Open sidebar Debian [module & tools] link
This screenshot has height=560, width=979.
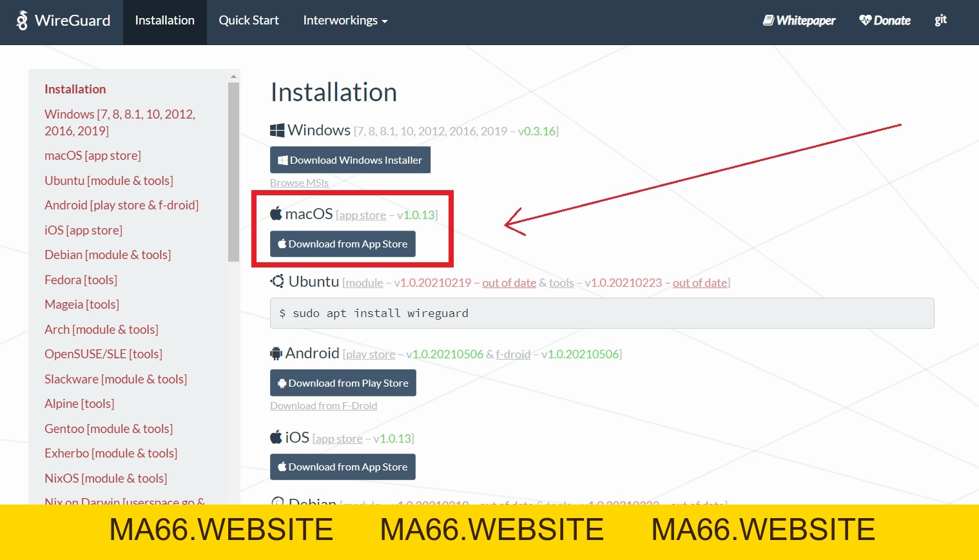[x=108, y=255]
